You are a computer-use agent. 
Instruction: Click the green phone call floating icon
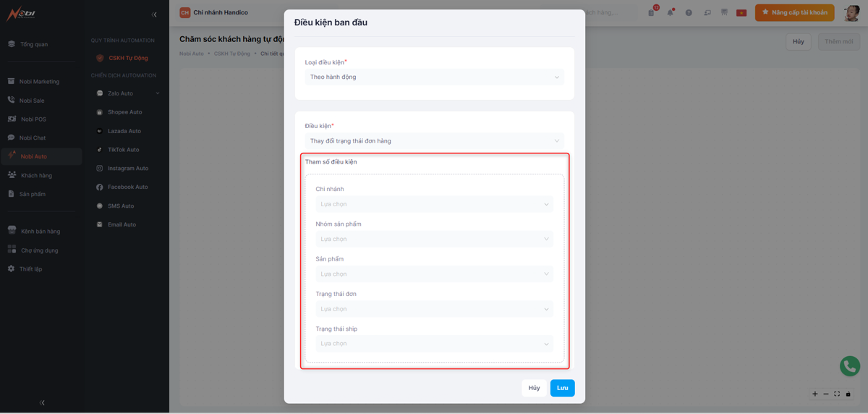pos(849,366)
